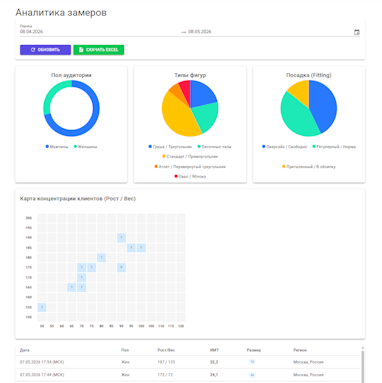Viewport: 382px width, 383px height.
Task: Toggle Песочные часы legend entry
Action: tap(214, 147)
